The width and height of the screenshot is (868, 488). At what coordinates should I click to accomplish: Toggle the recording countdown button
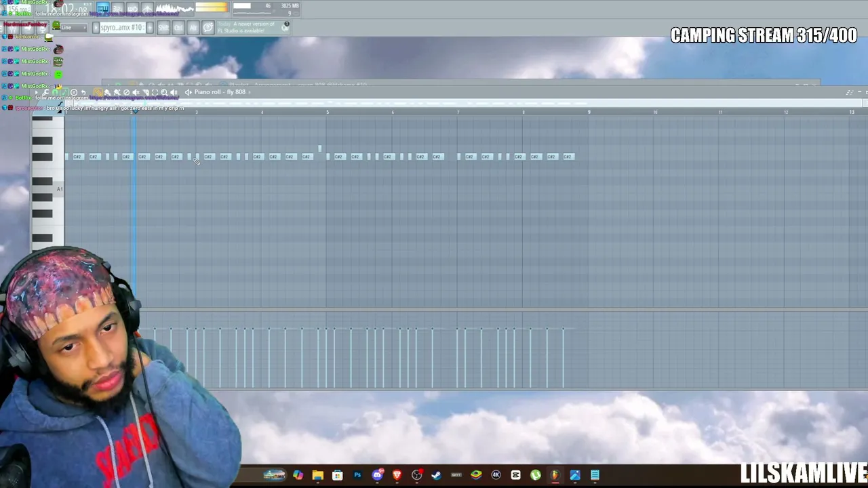(117, 8)
